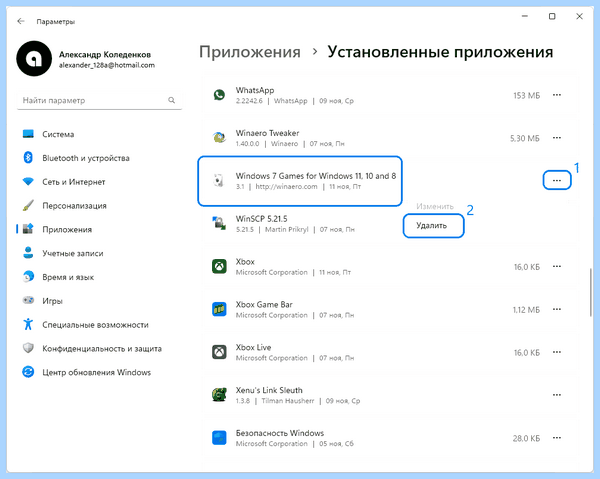Open the three-dot menu for Xbox Live
The width and height of the screenshot is (600, 479).
coord(557,352)
